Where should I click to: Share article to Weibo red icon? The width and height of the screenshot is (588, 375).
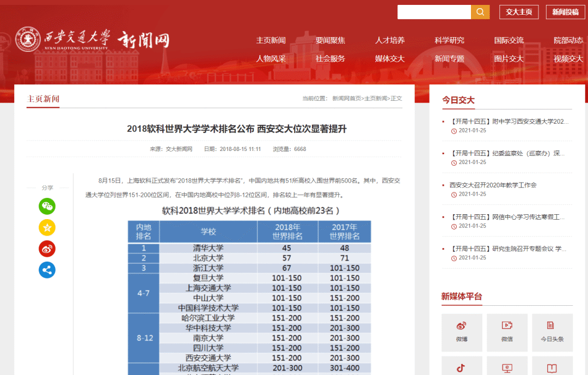coord(47,249)
